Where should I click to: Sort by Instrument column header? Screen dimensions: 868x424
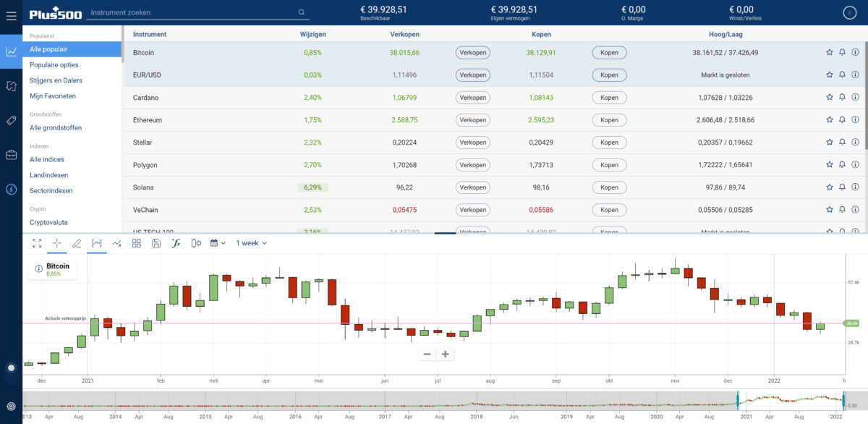click(x=150, y=34)
